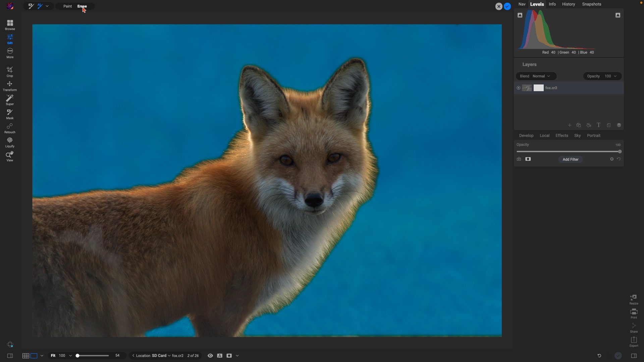
Task: Click the fill layer paint bucket icon
Action: [589, 125]
